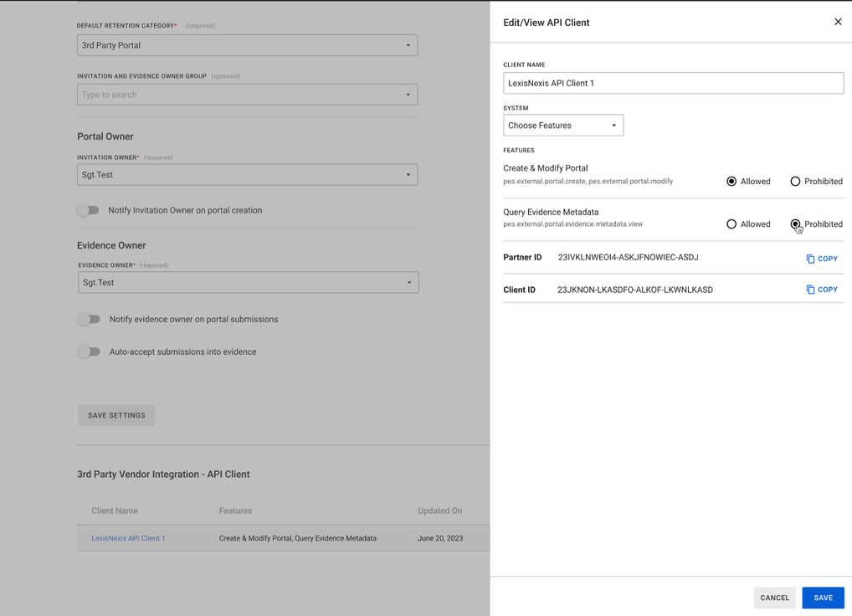Click the Evidence Owner dropdown caret
The height and width of the screenshot is (616, 852).
coord(408,282)
